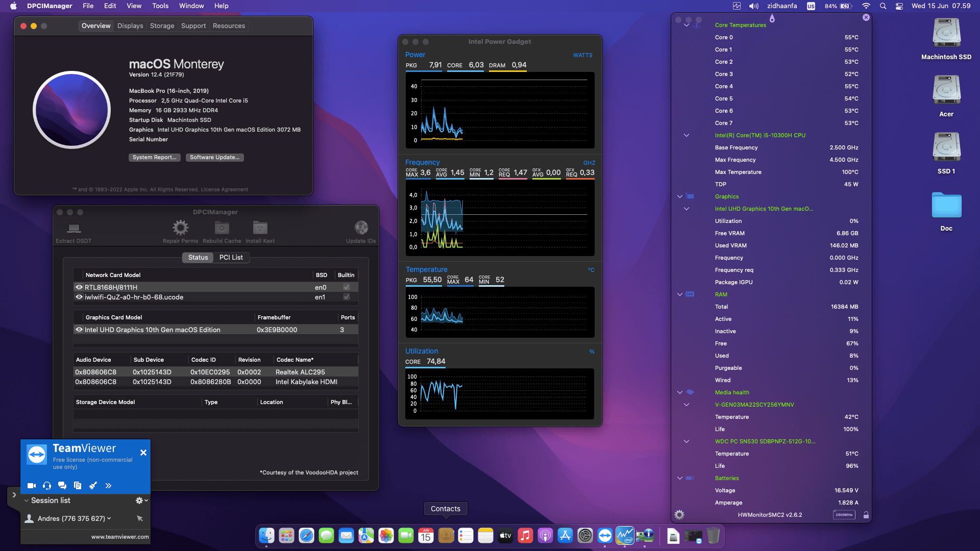Click the Install Kext icon
Screen dimensions: 980x551
click(260, 228)
